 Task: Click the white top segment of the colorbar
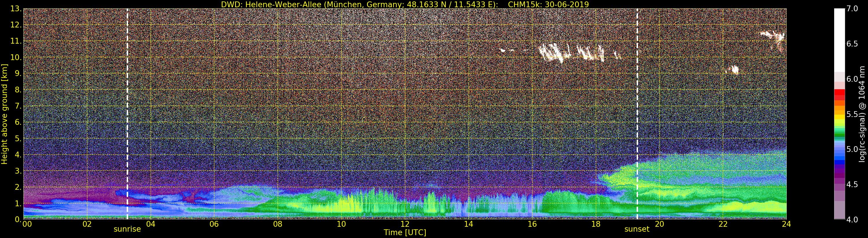839,40
